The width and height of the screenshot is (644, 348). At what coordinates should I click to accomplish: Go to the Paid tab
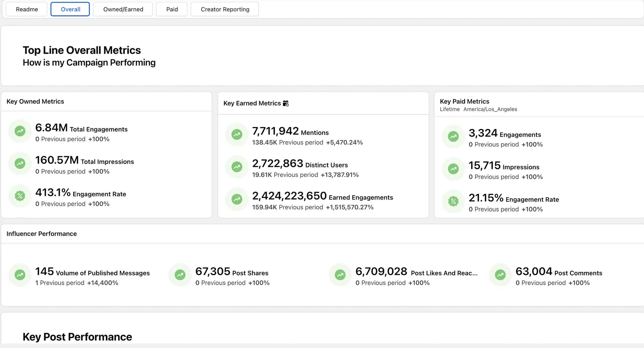(172, 9)
